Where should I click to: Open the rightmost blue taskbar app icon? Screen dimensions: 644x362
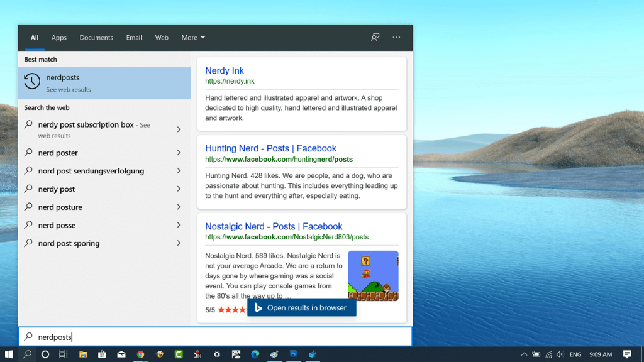click(313, 354)
